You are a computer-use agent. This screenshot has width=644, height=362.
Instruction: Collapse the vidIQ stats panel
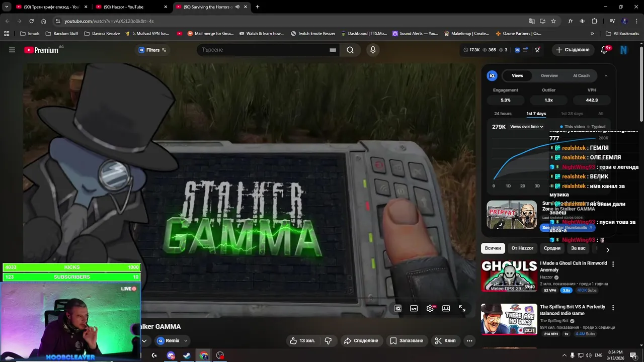(606, 75)
